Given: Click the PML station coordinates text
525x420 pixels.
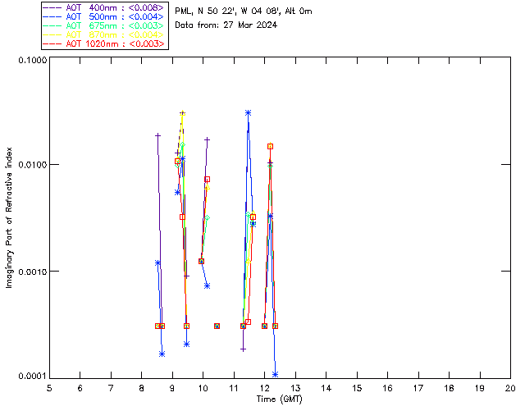Looking at the screenshot, I should 244,11.
